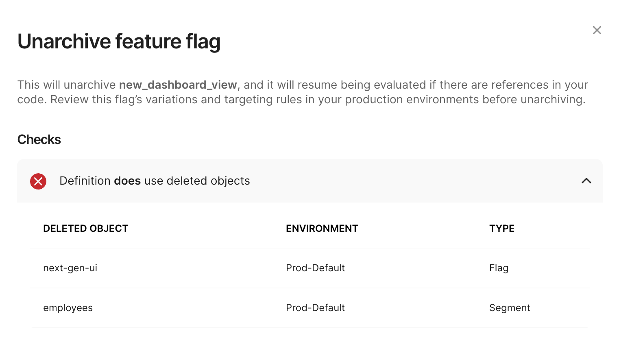The height and width of the screenshot is (364, 619).
Task: Click Prod-Default in the next-gen-ui row
Action: pos(315,268)
